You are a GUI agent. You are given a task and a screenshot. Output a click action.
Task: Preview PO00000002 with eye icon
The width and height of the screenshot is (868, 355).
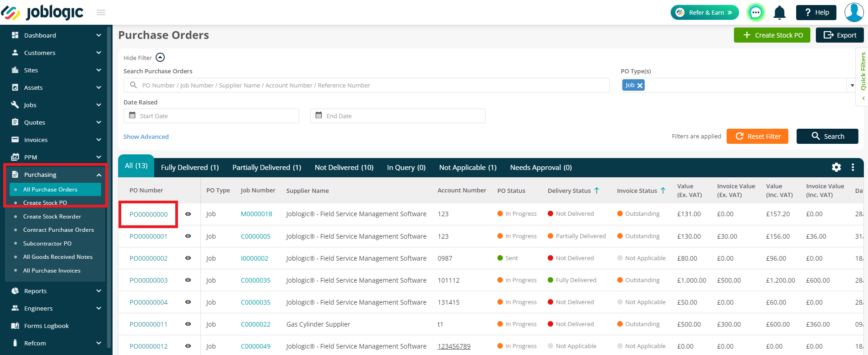coord(188,258)
